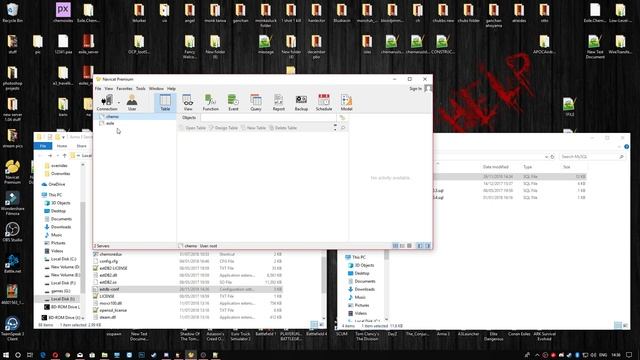This screenshot has height=360, width=640.
Task: Click the Objects tab in Navicat
Action: coord(189,118)
